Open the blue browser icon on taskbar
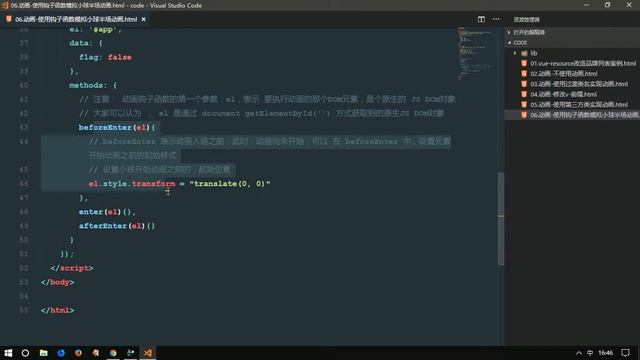Screen dimensions: 640x360 tap(61, 353)
